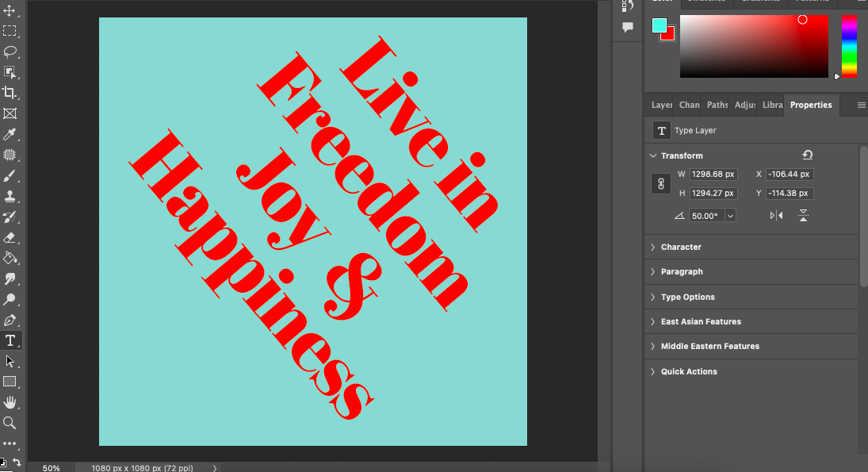Select the Lasso tool
The width and height of the screenshot is (868, 472).
10,52
